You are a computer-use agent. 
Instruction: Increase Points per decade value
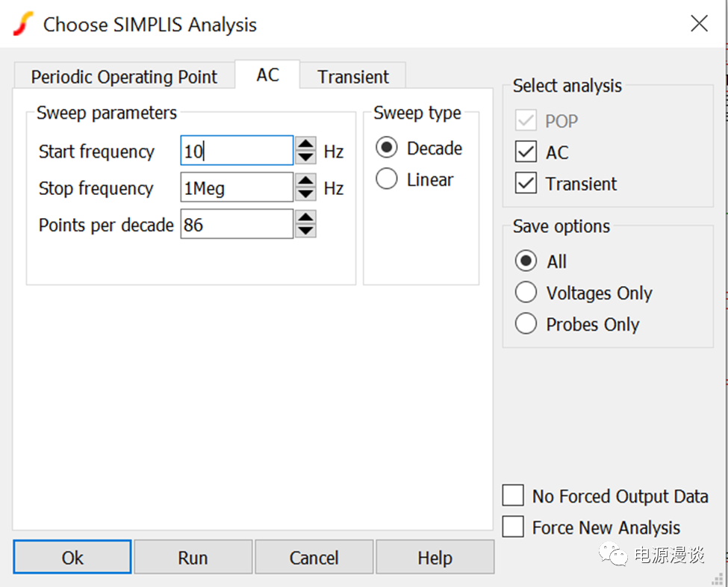[x=305, y=217]
